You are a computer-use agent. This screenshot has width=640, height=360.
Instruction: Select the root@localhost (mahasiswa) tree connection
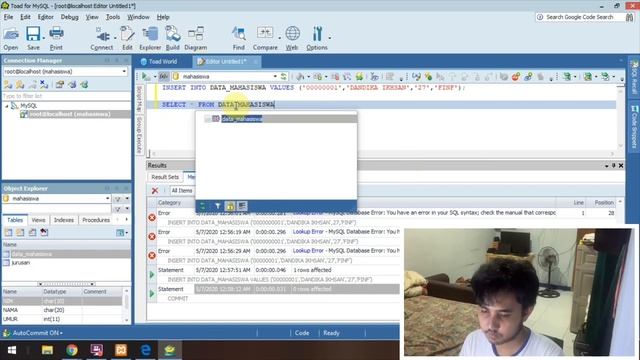pos(69,114)
